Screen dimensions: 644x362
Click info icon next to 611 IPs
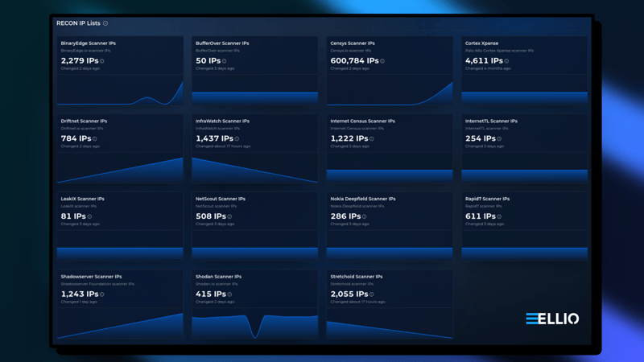click(499, 216)
